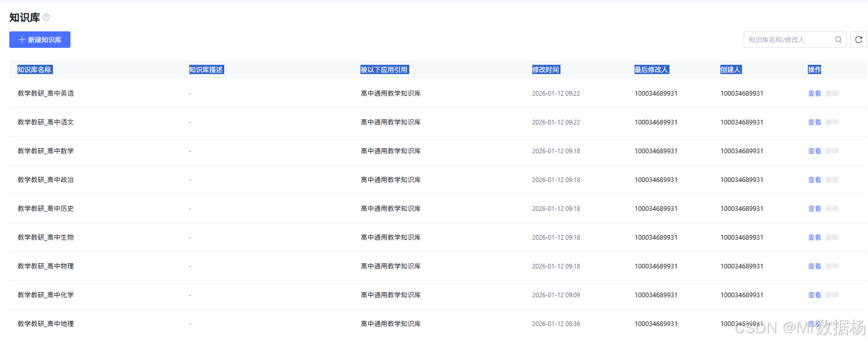Click the 2026-01-12 09:09 time in 高中化学 row
Image resolution: width=868 pixels, height=343 pixels.
556,295
